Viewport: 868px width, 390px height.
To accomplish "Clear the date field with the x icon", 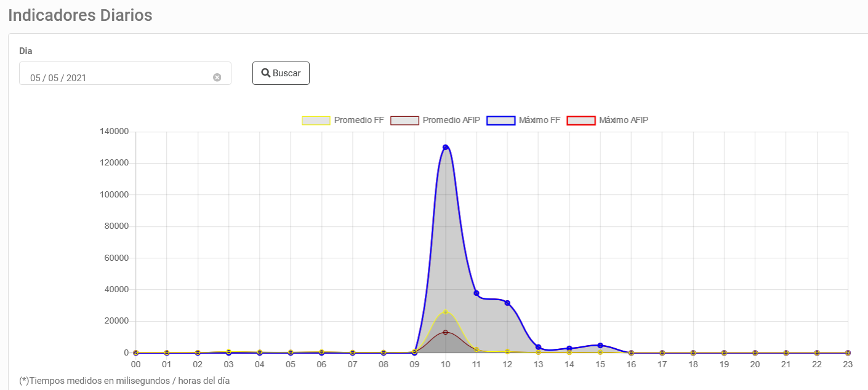I will pyautogui.click(x=217, y=78).
